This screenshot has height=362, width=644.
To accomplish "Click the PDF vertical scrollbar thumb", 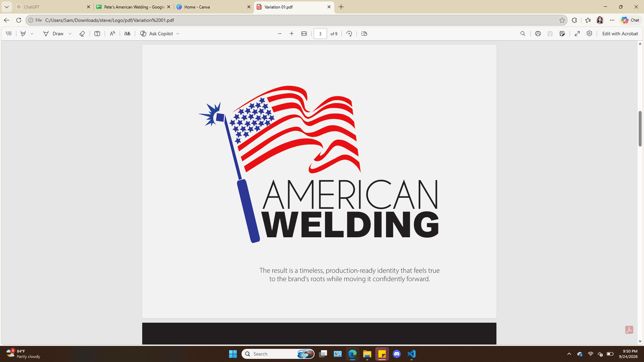I will pyautogui.click(x=640, y=129).
